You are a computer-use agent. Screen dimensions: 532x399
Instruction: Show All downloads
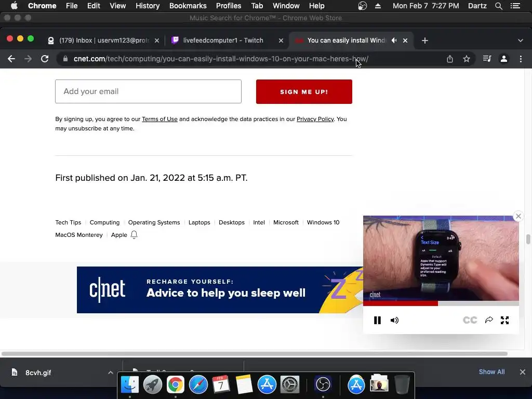tap(491, 372)
